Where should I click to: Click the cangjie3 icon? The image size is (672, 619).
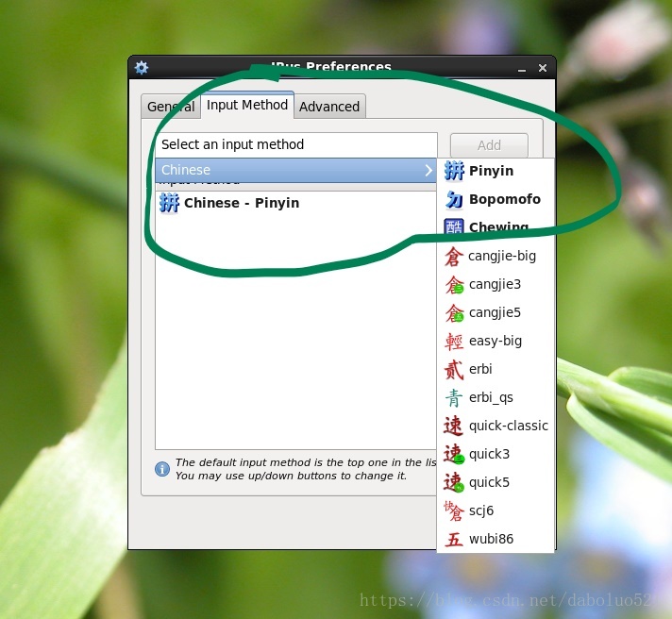(x=454, y=284)
